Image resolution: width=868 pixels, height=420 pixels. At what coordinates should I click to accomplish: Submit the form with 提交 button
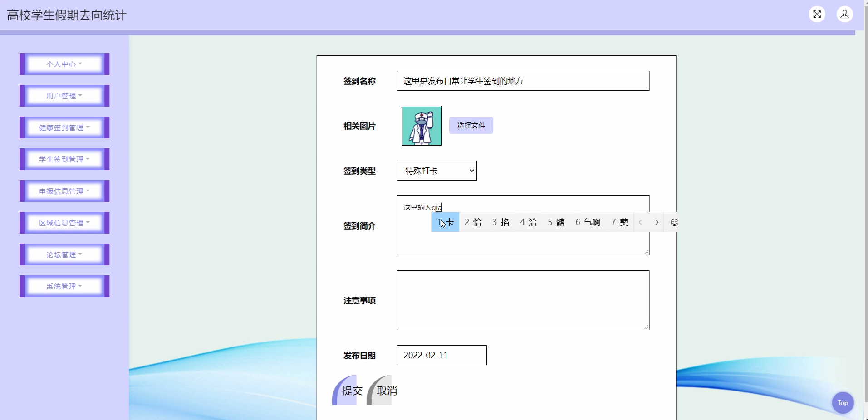348,390
